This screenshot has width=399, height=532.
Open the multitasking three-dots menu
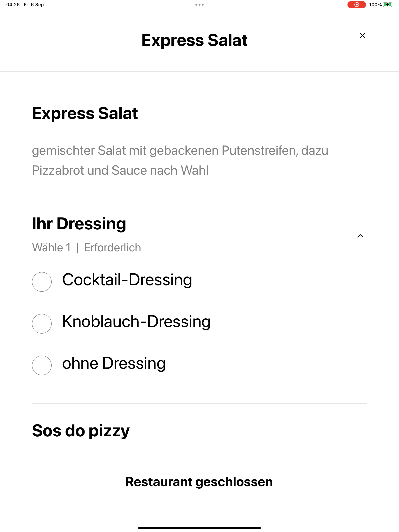click(x=199, y=4)
